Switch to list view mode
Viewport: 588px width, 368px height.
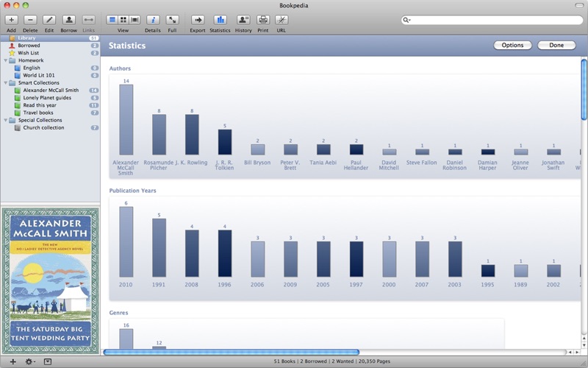[112, 20]
